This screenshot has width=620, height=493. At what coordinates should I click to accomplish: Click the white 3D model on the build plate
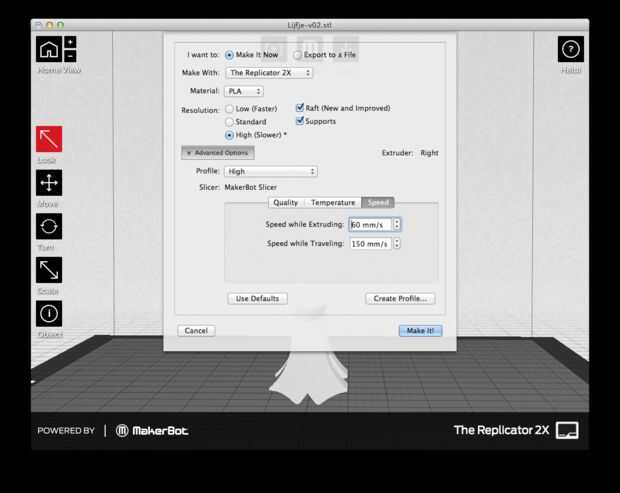pyautogui.click(x=310, y=376)
